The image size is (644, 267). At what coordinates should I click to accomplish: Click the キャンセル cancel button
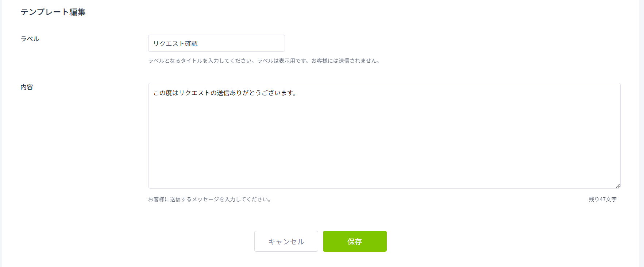coord(286,241)
